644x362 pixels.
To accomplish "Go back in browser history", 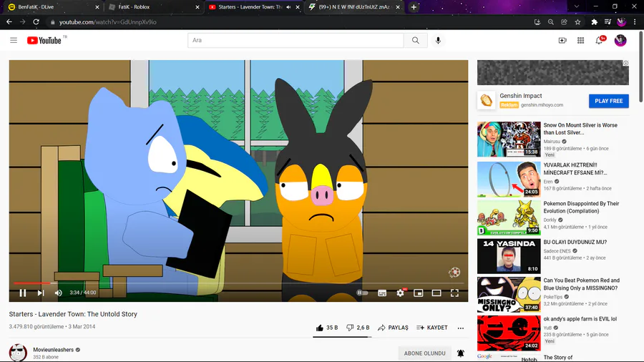I will [9, 22].
